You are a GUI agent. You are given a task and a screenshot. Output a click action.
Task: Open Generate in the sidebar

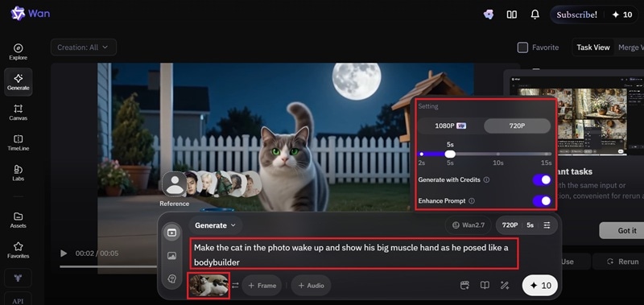(x=18, y=82)
